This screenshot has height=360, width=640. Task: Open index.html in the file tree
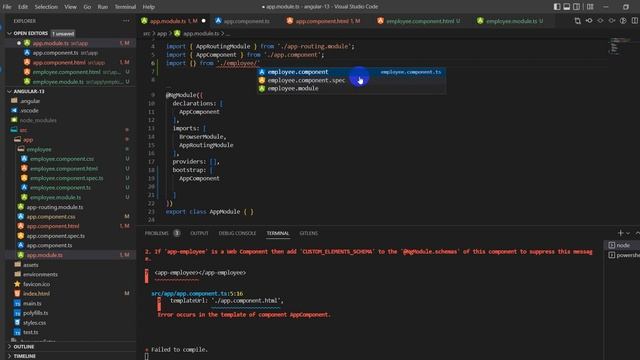[x=36, y=293]
